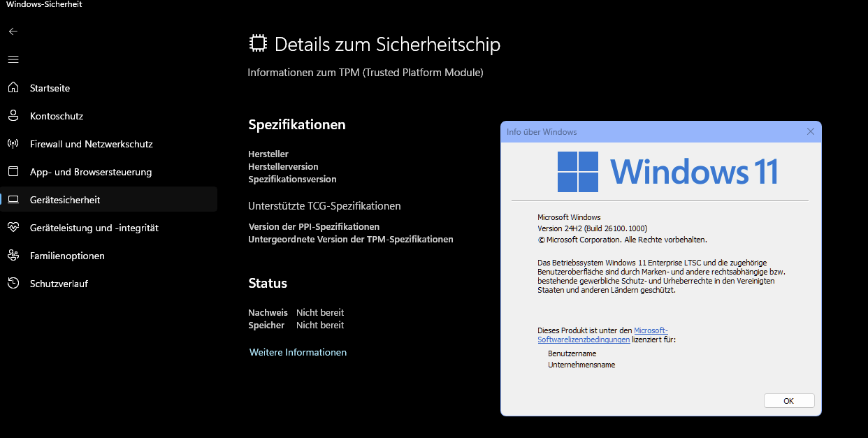The image size is (868, 438).
Task: Close the Info über Windows dialog
Action: coord(811,131)
